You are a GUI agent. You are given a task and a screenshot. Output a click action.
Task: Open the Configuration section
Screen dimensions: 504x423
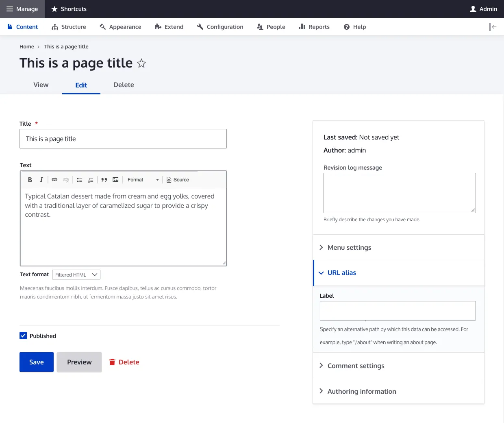click(220, 27)
